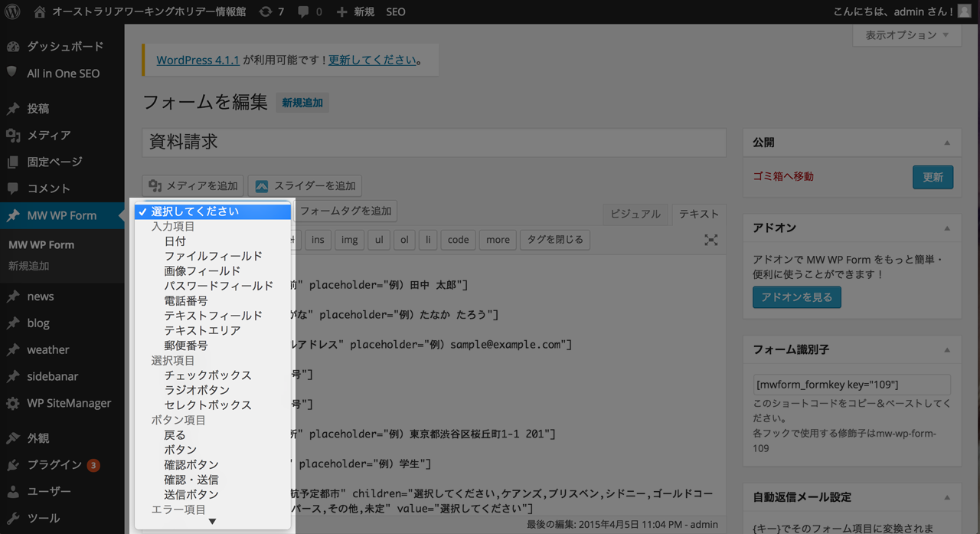Open WP SiteManager in the sidebar
Screen dimensions: 980x534
pos(62,403)
